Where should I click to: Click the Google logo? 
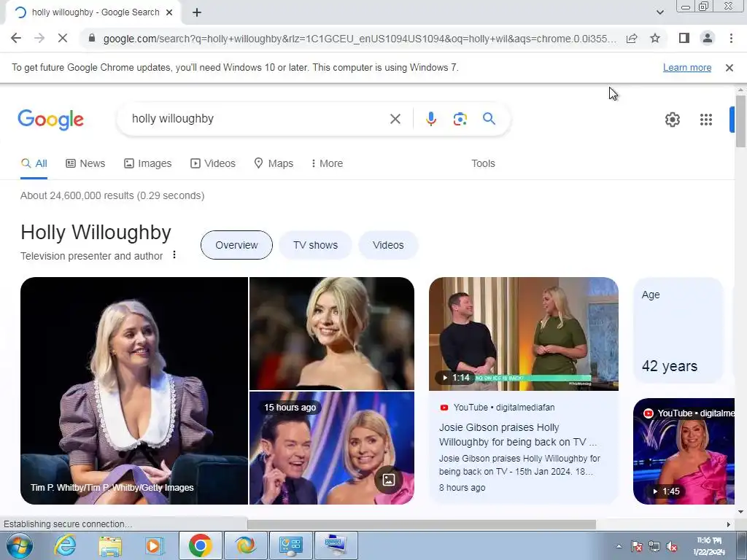tap(50, 119)
